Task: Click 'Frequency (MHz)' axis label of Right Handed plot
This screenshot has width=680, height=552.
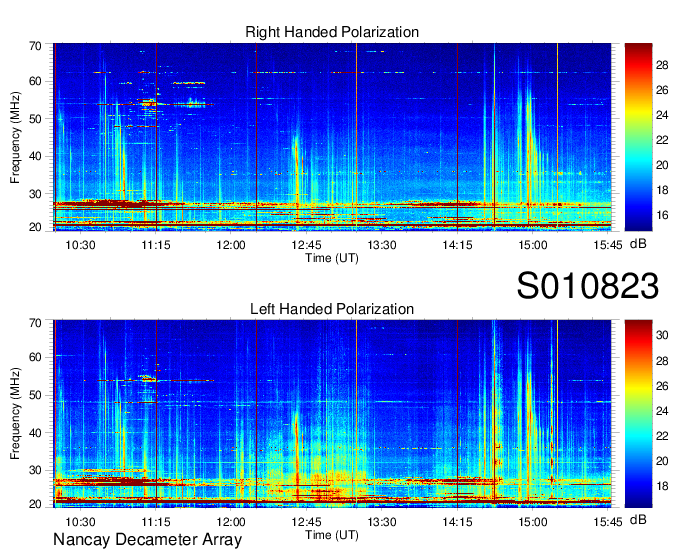Action: tap(15, 137)
